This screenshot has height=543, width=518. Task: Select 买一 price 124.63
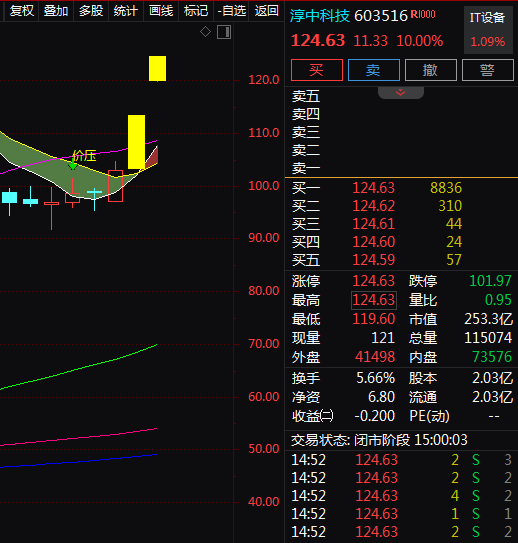point(374,188)
